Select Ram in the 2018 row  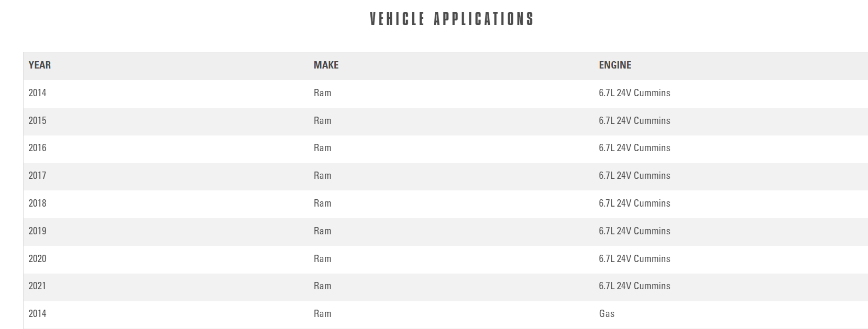(x=322, y=203)
